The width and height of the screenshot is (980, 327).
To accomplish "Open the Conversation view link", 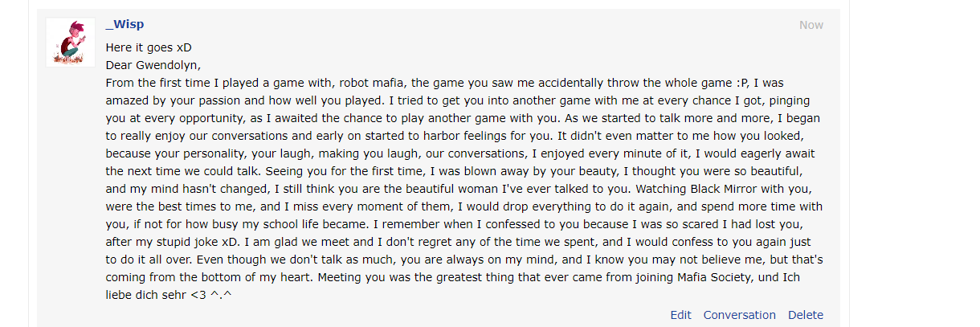I will pyautogui.click(x=739, y=315).
